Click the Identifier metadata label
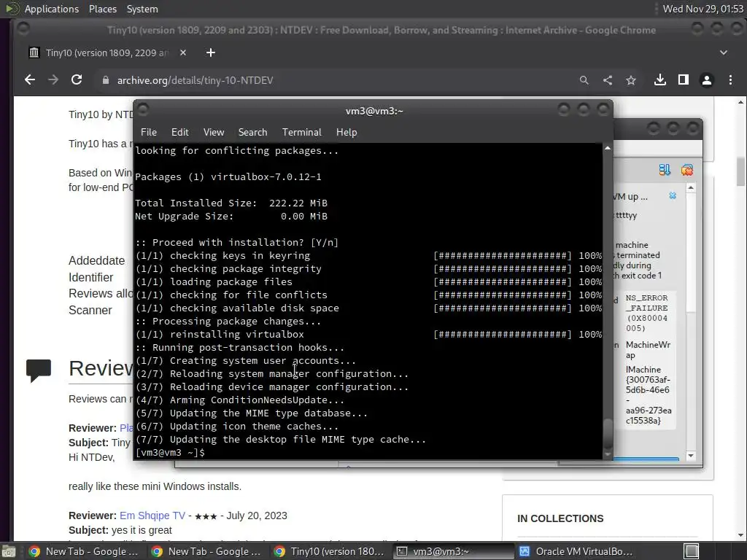This screenshot has width=747, height=560. click(x=90, y=277)
